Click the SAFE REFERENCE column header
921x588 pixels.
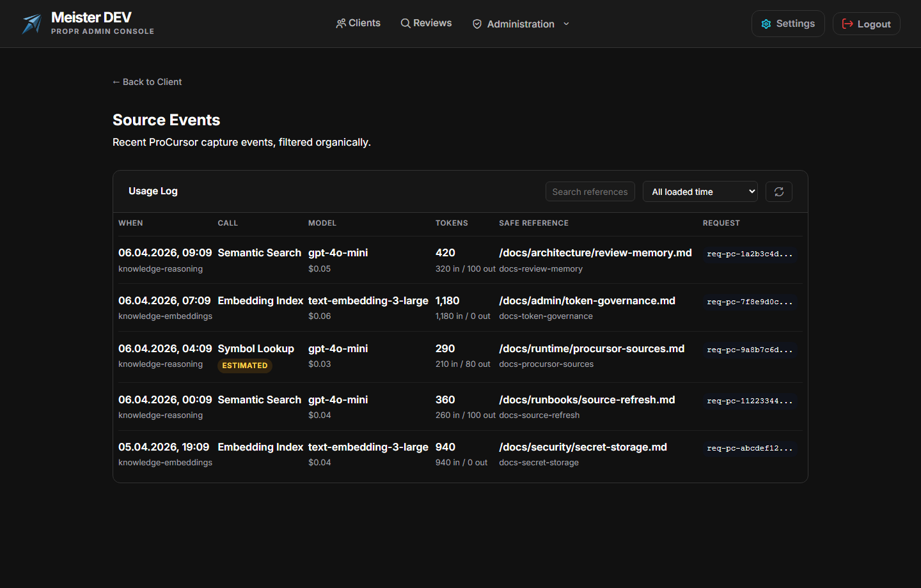pos(534,223)
